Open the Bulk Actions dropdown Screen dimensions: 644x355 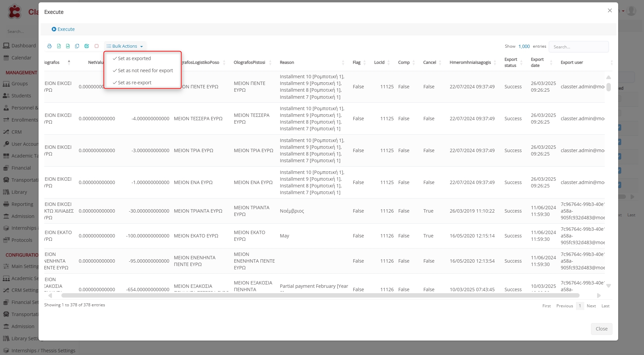click(125, 46)
